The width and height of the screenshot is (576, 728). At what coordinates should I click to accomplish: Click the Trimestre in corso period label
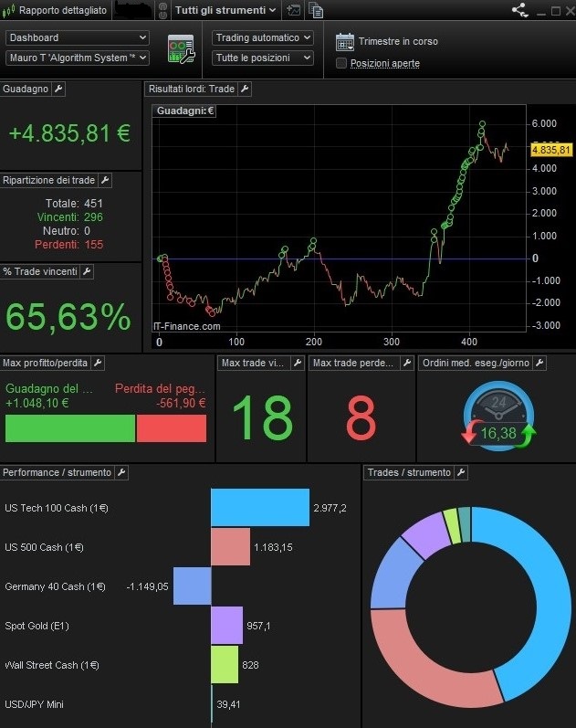point(398,41)
